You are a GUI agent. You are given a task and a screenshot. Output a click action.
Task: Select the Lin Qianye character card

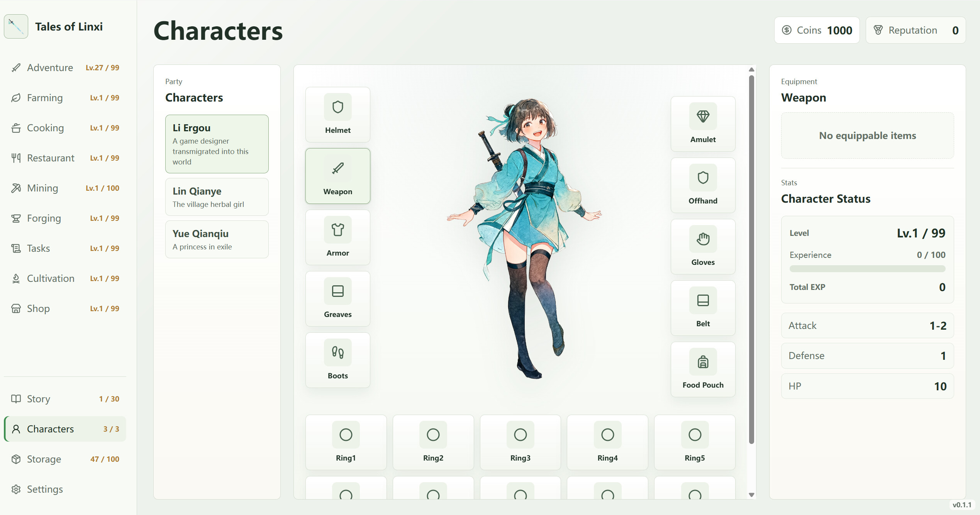pos(217,197)
